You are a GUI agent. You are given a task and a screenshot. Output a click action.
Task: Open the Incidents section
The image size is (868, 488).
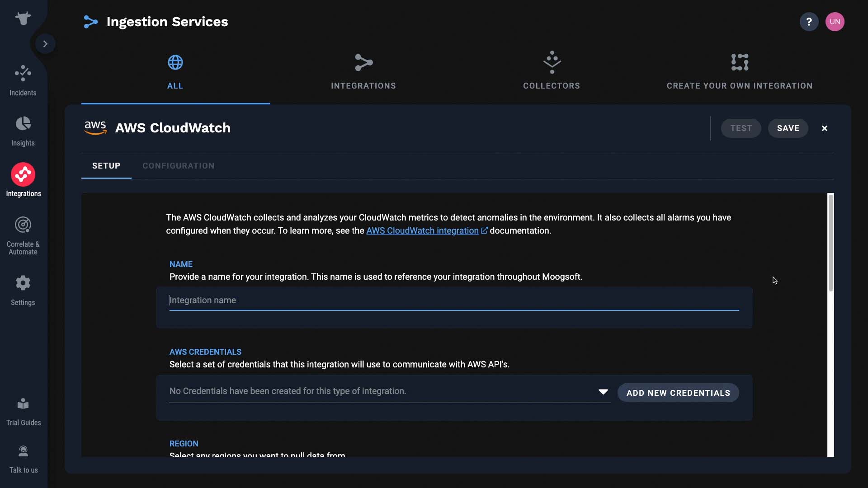tap(23, 81)
